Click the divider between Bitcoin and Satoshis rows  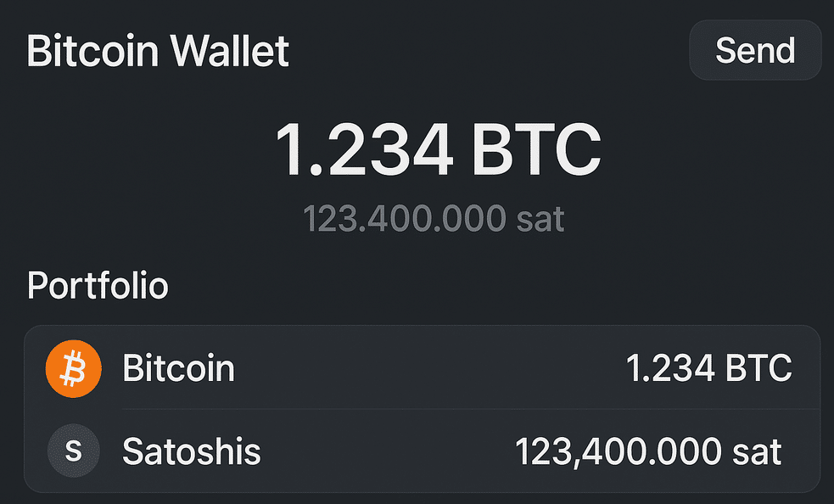click(x=471, y=409)
